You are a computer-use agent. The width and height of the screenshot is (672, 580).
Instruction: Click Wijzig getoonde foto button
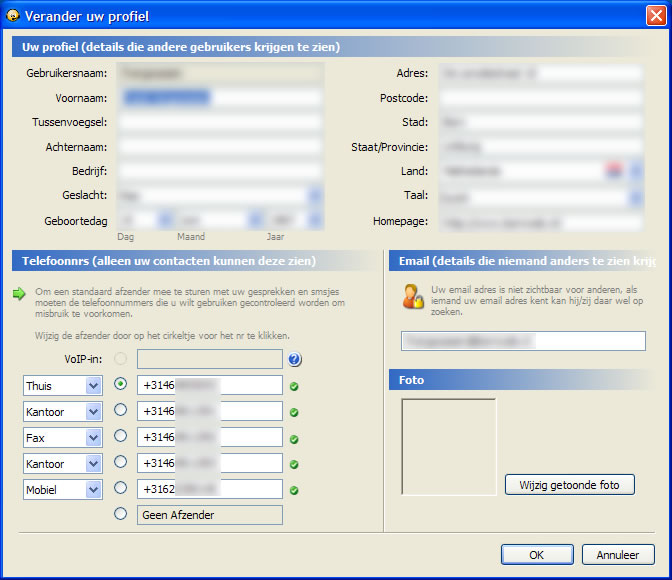pos(569,485)
